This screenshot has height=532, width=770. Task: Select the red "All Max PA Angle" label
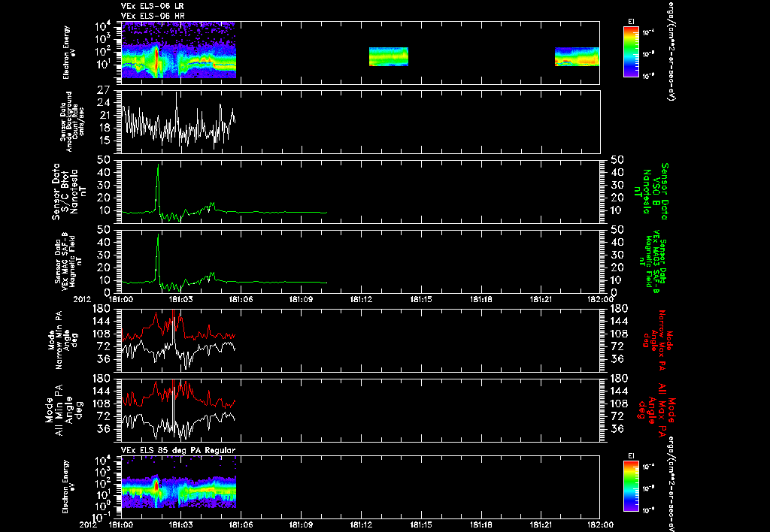pyautogui.click(x=656, y=410)
